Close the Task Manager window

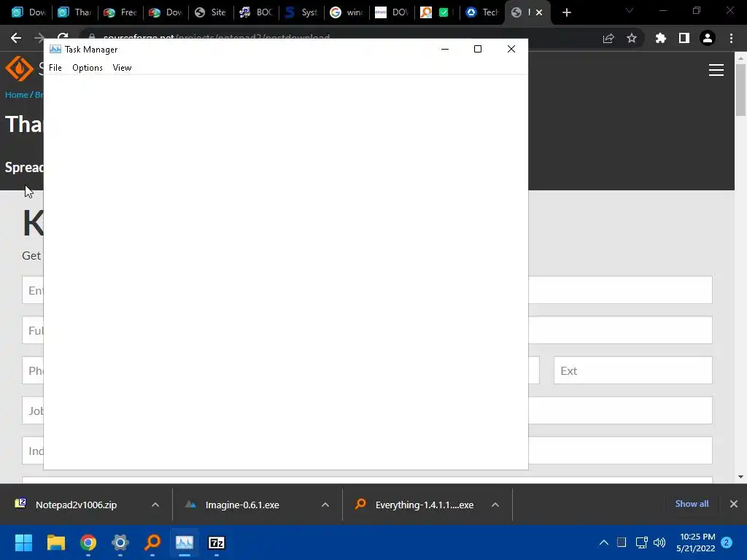coord(511,49)
